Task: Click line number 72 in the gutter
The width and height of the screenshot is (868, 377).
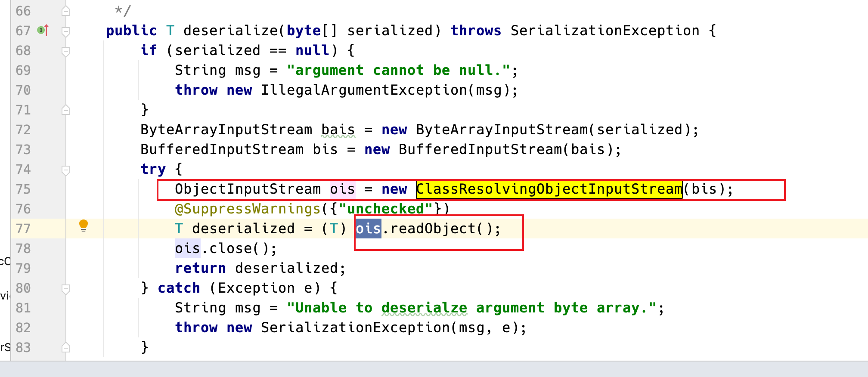Action: (23, 130)
